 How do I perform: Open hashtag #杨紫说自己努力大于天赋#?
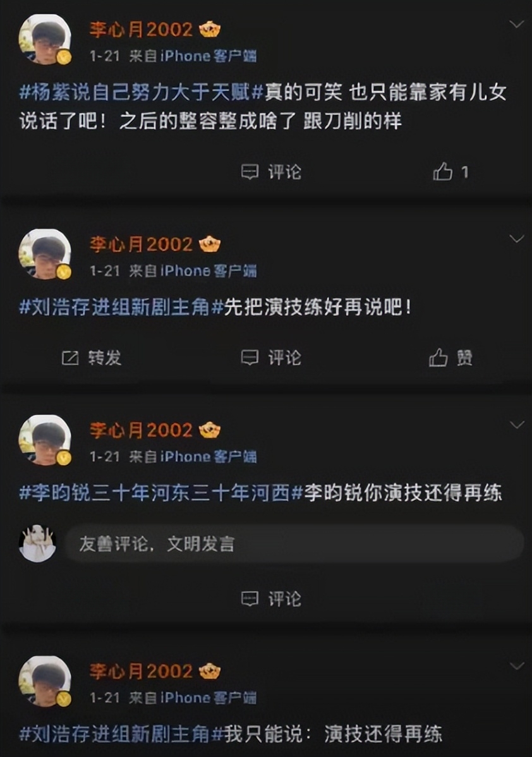[x=141, y=92]
